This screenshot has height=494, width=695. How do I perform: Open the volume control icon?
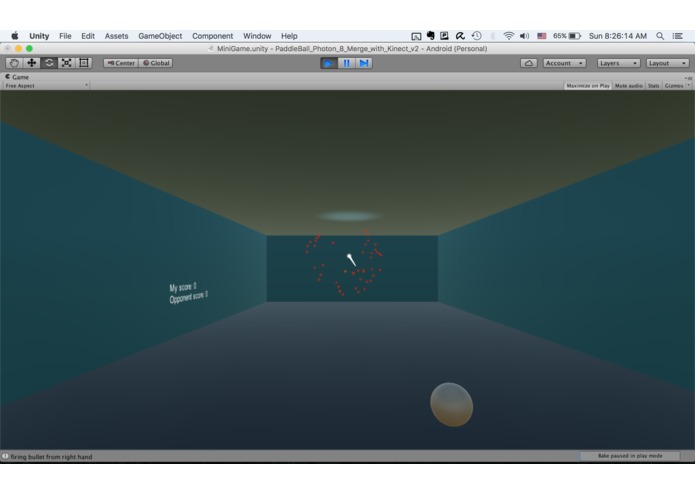tap(524, 36)
